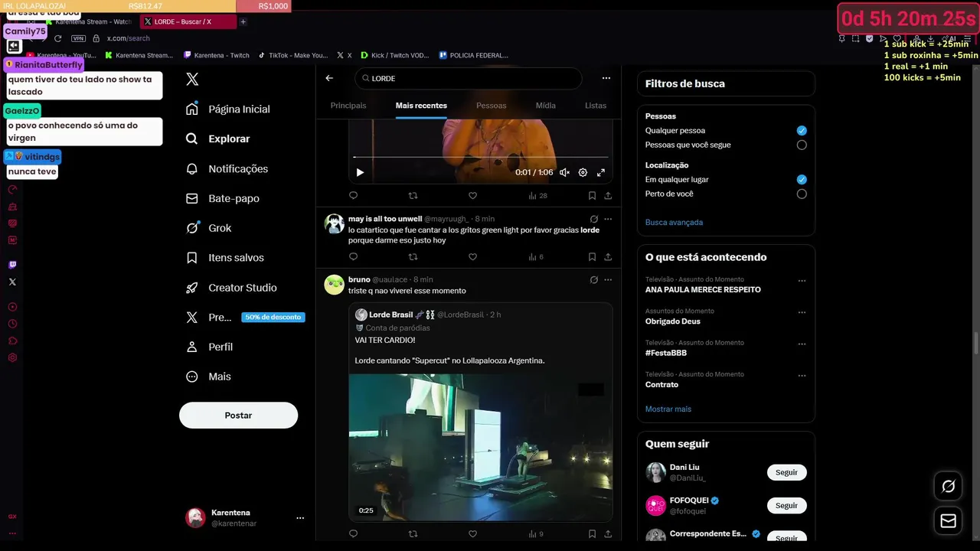The image size is (980, 551).
Task: Share mayruugh_'s post
Action: 608,257
